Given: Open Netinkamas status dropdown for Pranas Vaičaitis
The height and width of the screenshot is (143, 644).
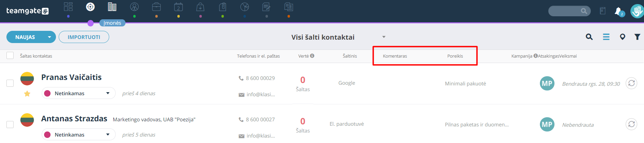Looking at the screenshot, I should click(x=79, y=93).
